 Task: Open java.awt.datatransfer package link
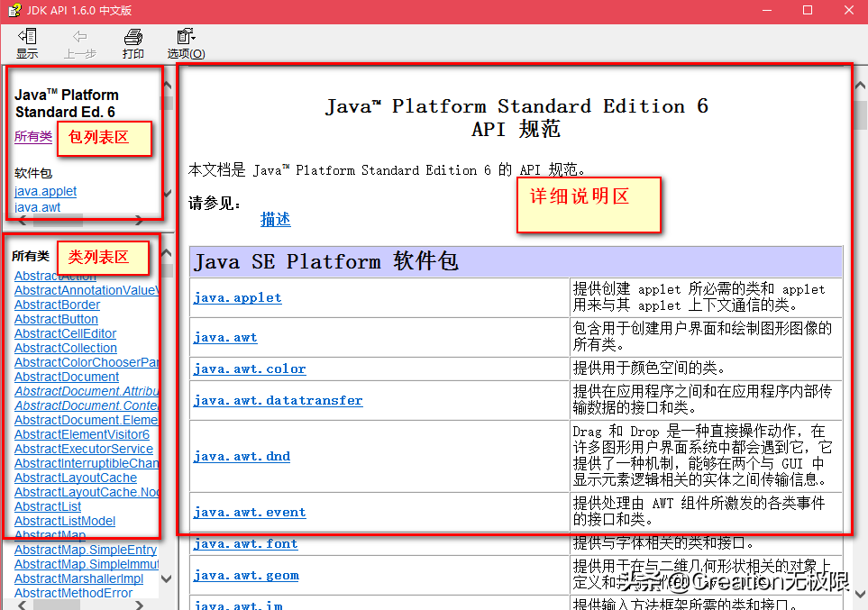pos(278,401)
